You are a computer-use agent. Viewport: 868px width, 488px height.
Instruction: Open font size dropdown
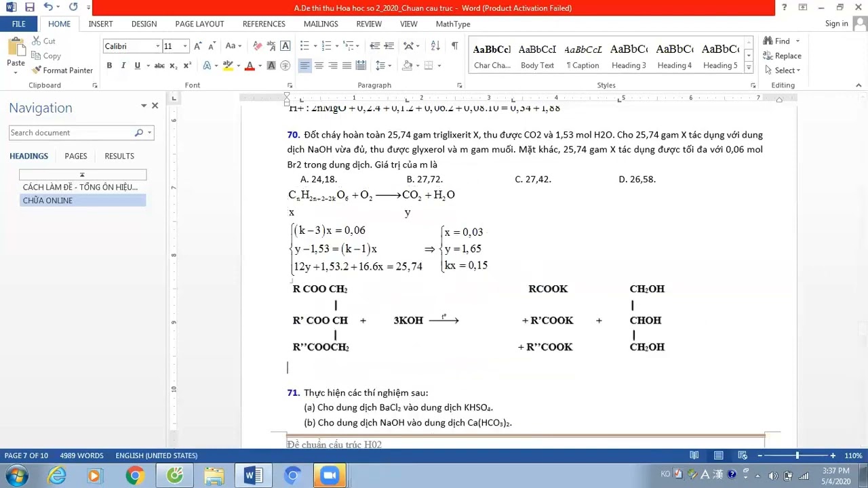(x=186, y=46)
